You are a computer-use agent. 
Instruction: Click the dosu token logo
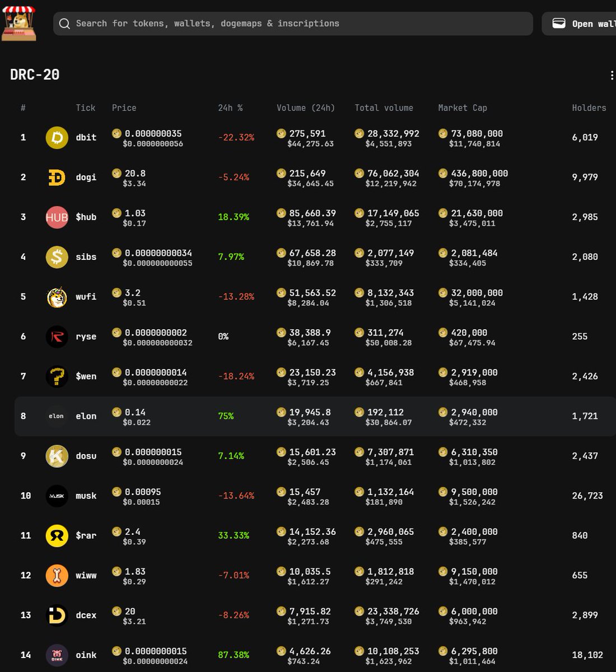[57, 456]
